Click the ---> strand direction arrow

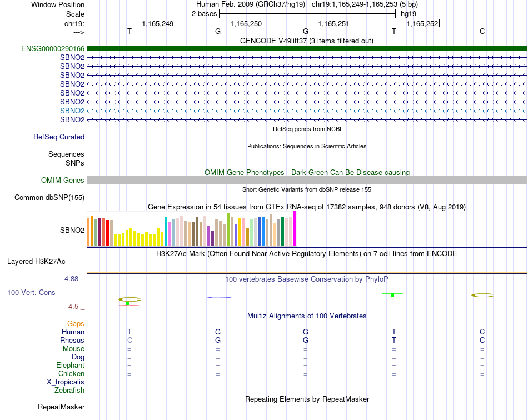[x=78, y=32]
